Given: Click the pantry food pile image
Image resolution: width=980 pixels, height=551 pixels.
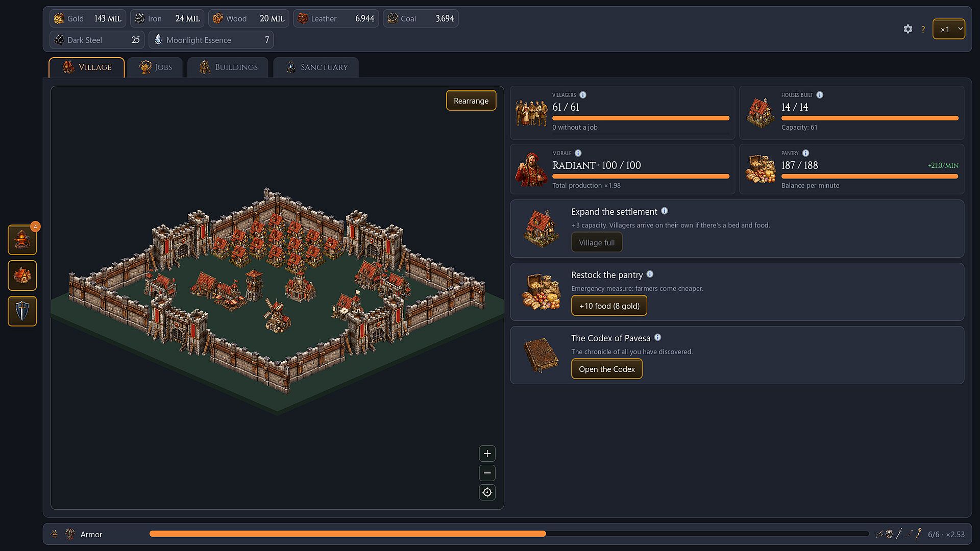Looking at the screenshot, I should point(761,169).
